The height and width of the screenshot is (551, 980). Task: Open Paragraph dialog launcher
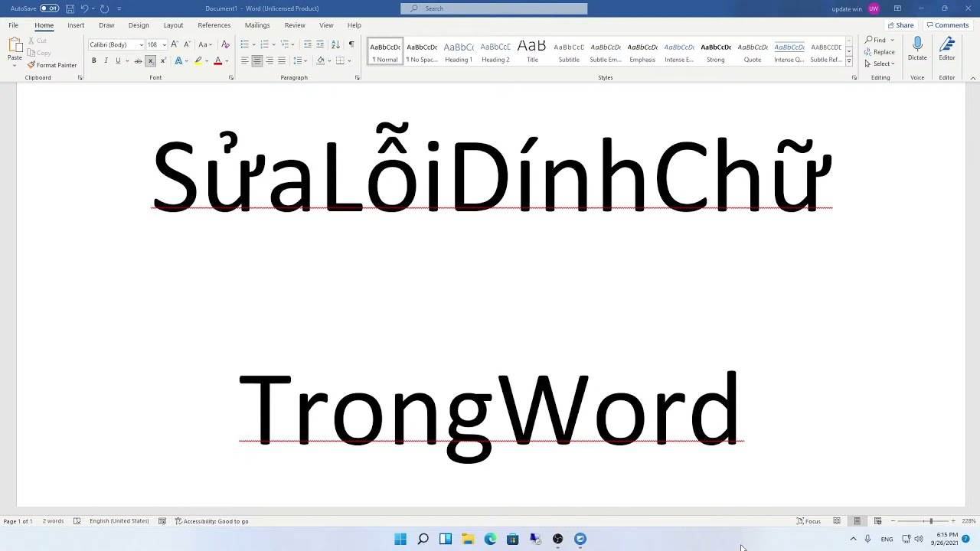tap(357, 77)
